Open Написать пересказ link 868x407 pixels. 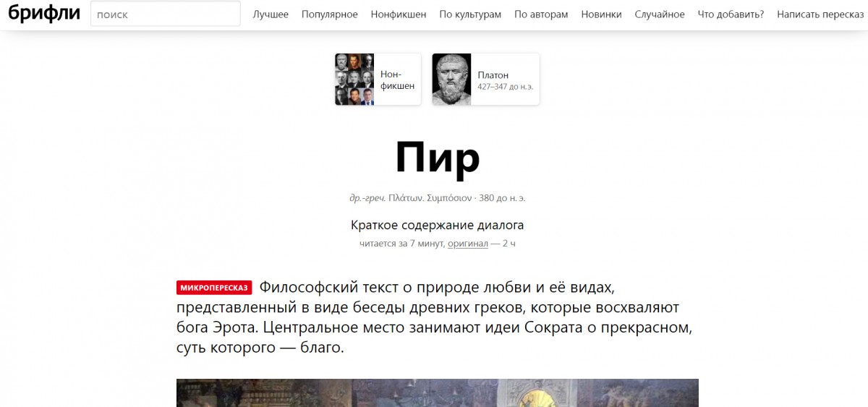click(820, 14)
